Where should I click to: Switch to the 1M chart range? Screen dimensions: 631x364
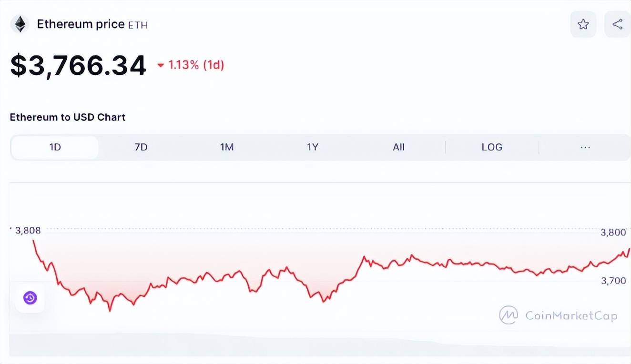[227, 147]
